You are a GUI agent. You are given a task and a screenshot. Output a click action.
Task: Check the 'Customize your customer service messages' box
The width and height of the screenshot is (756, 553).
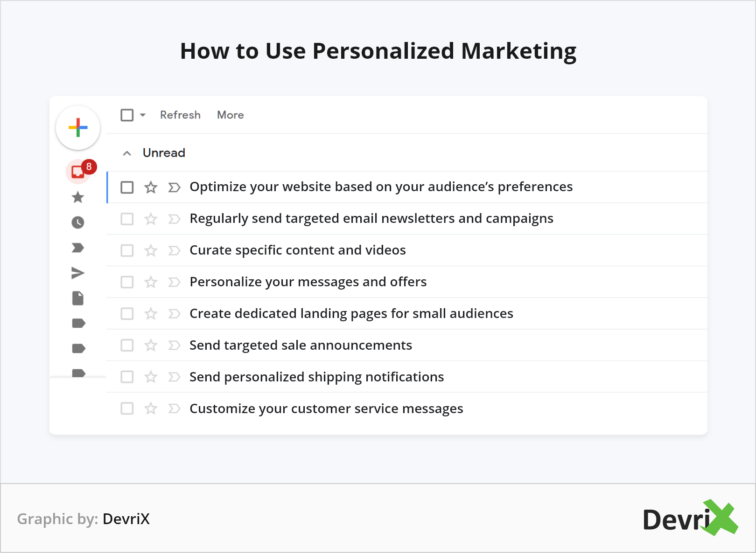127,409
